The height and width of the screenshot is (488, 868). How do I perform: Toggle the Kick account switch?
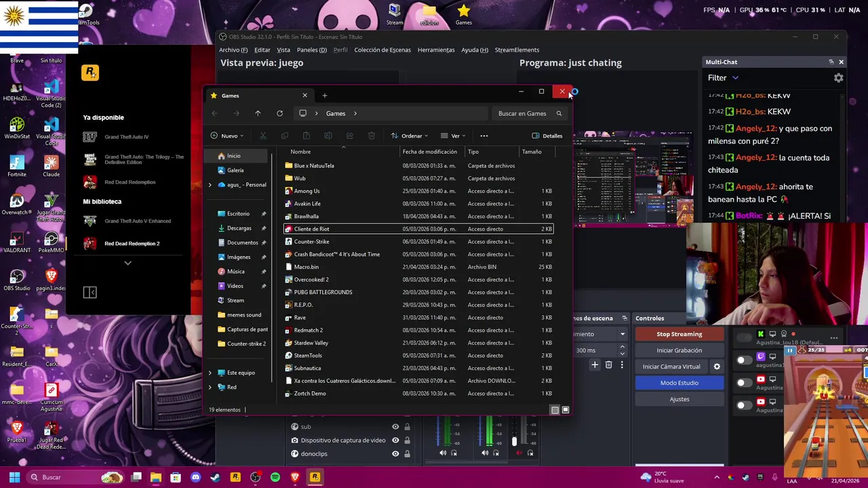[745, 338]
